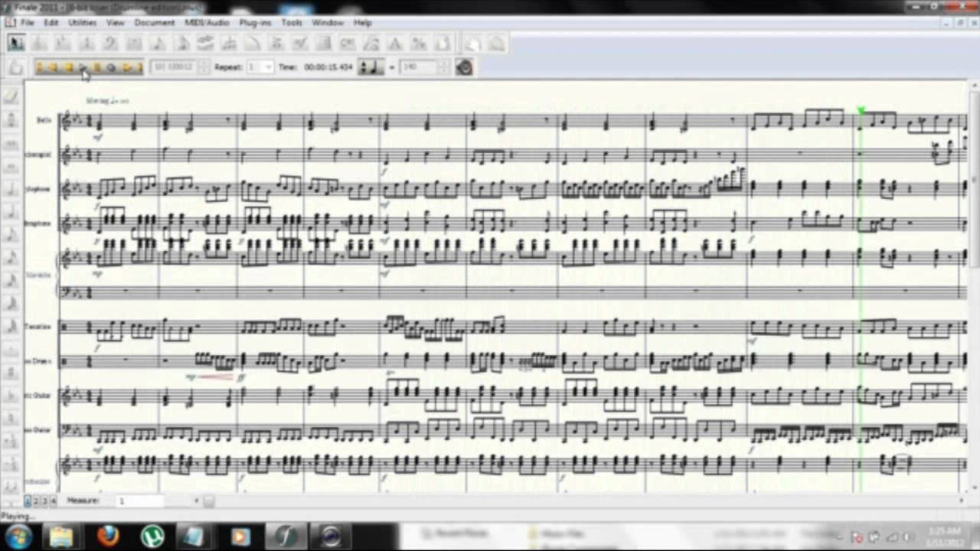Select the Smart Shape tool
This screenshot has width=980, height=551.
pos(253,44)
